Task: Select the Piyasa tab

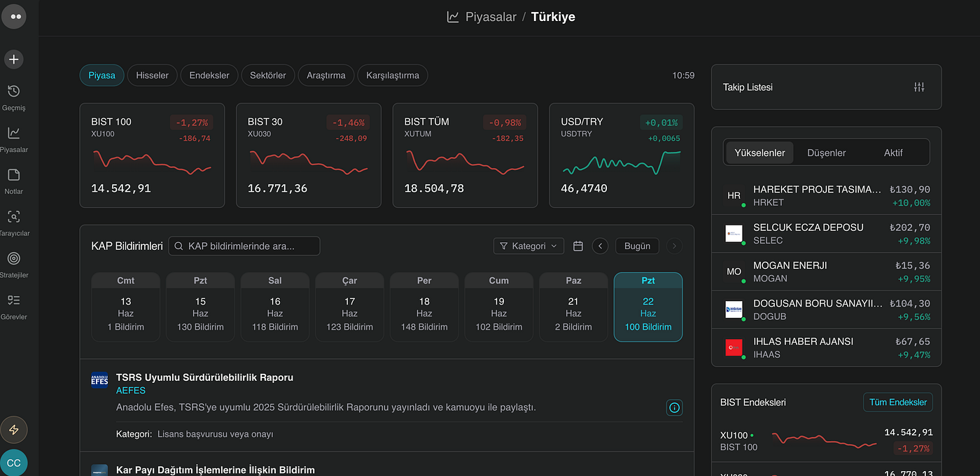Action: 102,76
